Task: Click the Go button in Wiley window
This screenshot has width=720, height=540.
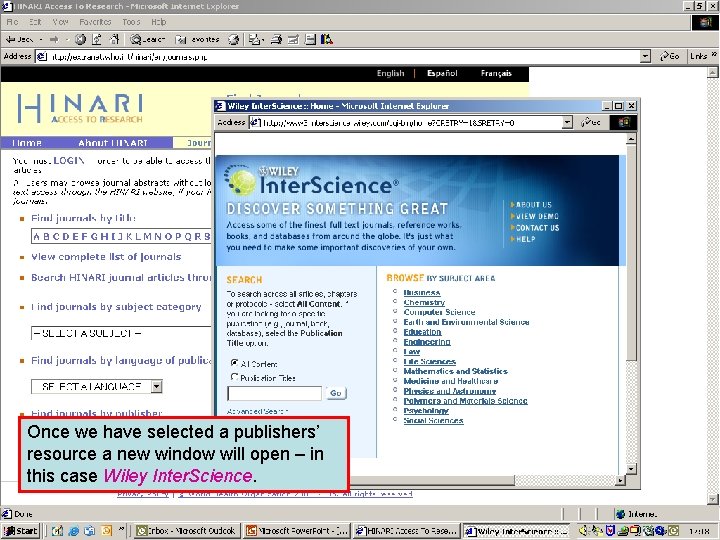Action: [x=591, y=122]
